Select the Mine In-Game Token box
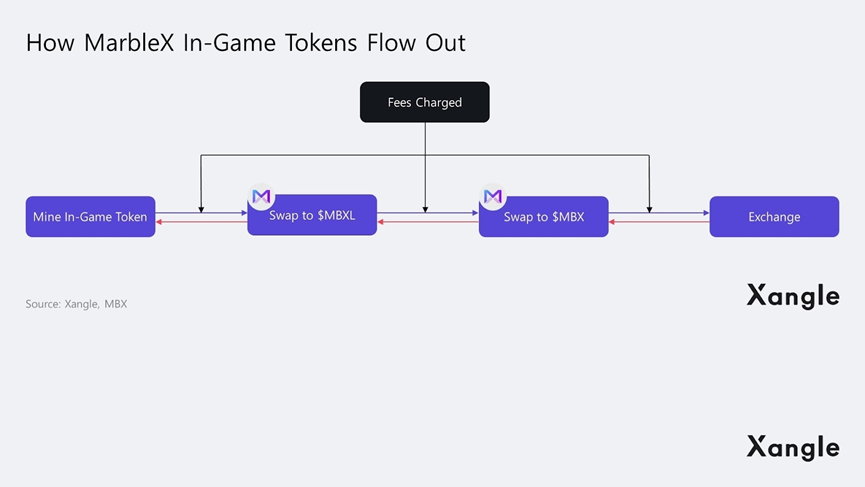 pyautogui.click(x=90, y=216)
